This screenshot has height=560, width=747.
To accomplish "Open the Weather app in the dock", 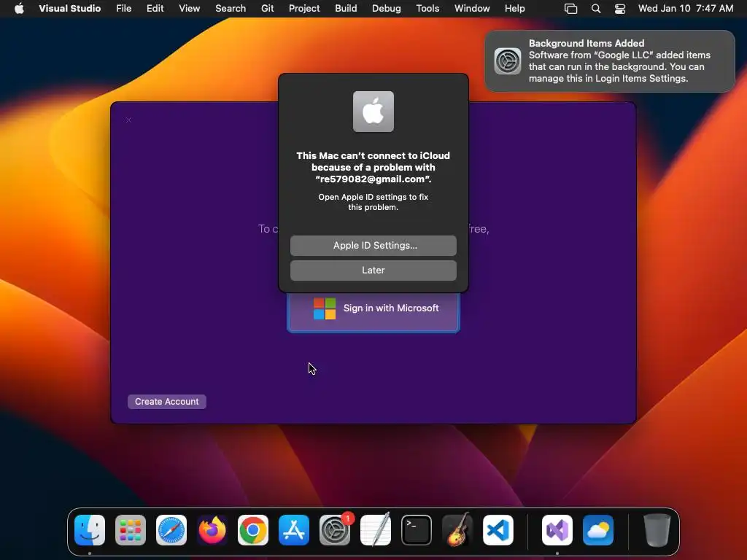I will point(598,530).
